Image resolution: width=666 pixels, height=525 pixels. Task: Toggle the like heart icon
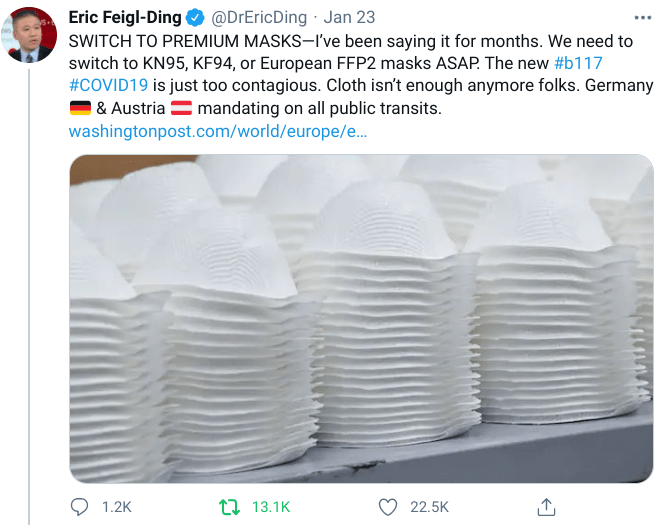pos(389,507)
